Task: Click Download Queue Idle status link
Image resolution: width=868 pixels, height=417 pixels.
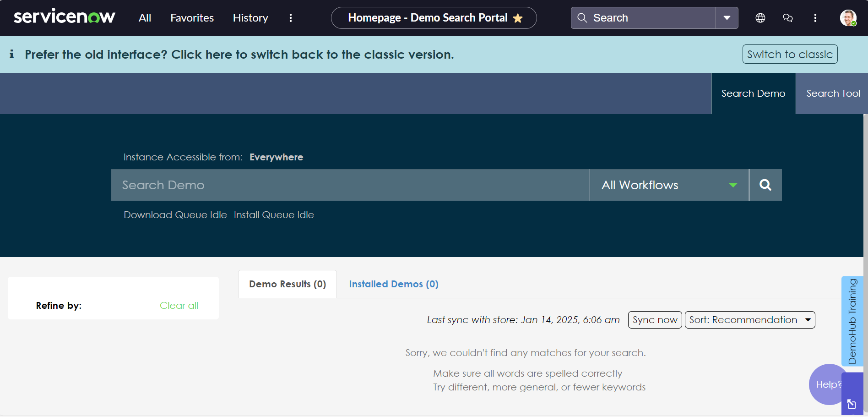Action: click(175, 215)
